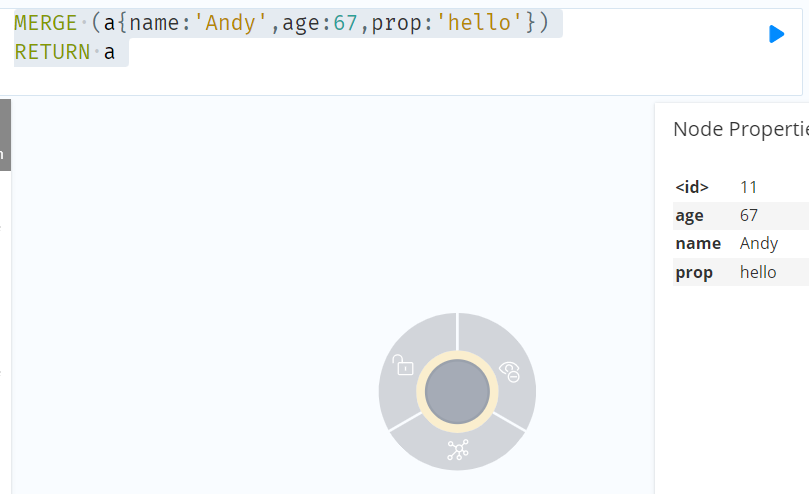The width and height of the screenshot is (809, 494).
Task: Click the hello value in properties
Action: click(x=758, y=272)
